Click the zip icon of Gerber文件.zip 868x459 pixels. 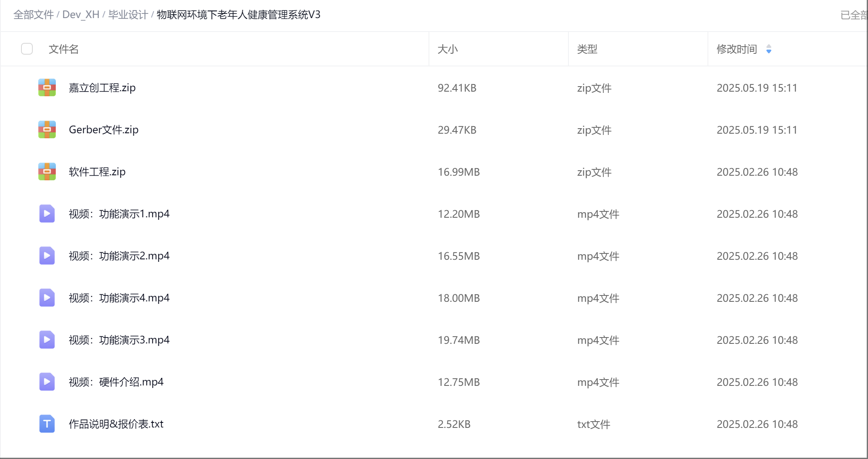point(47,129)
